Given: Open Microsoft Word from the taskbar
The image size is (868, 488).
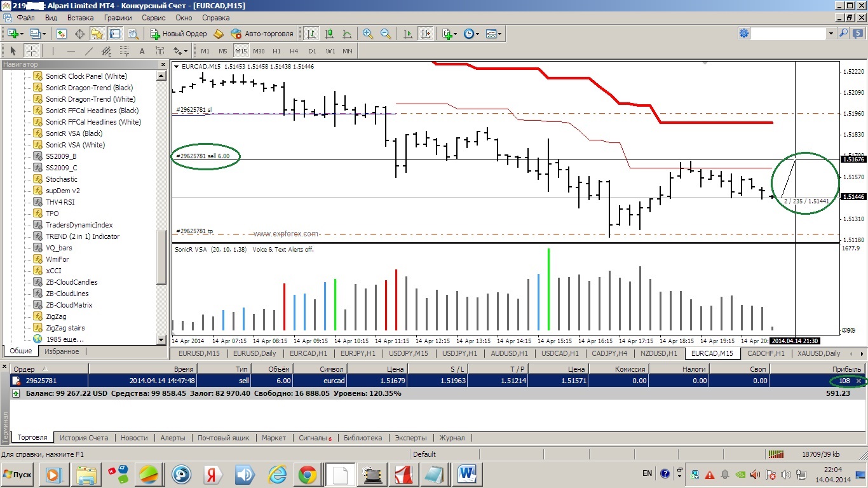Looking at the screenshot, I should point(468,475).
